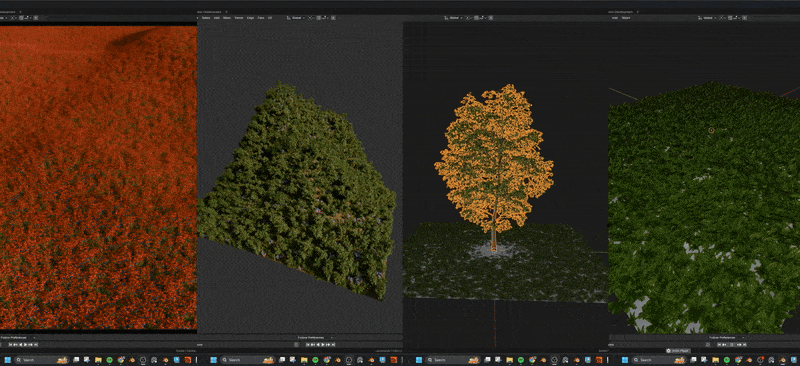The image size is (800, 366).
Task: Play animation in hedge patch window timeline
Action: pos(322,345)
